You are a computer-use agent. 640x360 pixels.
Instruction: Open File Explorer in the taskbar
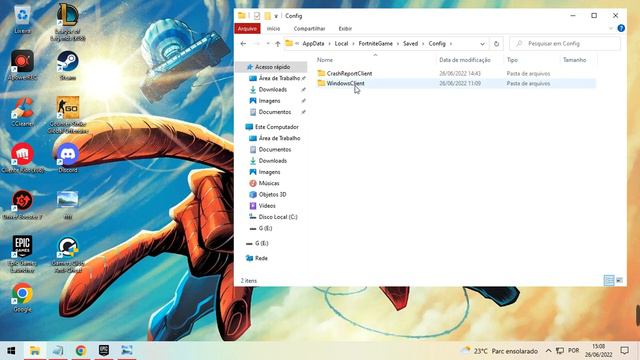tap(35, 351)
